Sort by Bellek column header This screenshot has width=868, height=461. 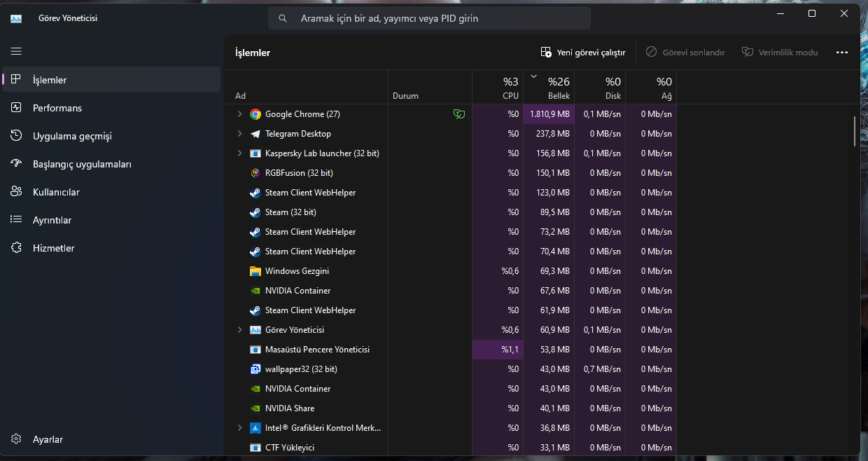[548, 87]
